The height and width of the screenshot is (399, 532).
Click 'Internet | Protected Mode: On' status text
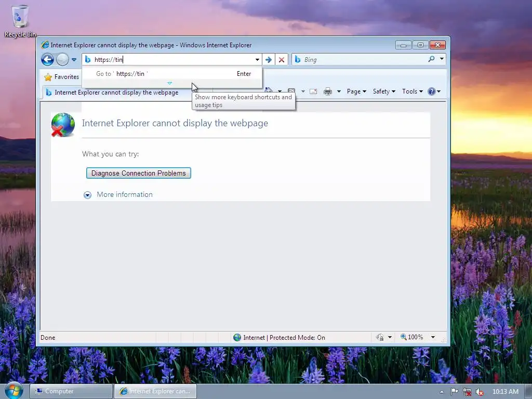coord(284,338)
